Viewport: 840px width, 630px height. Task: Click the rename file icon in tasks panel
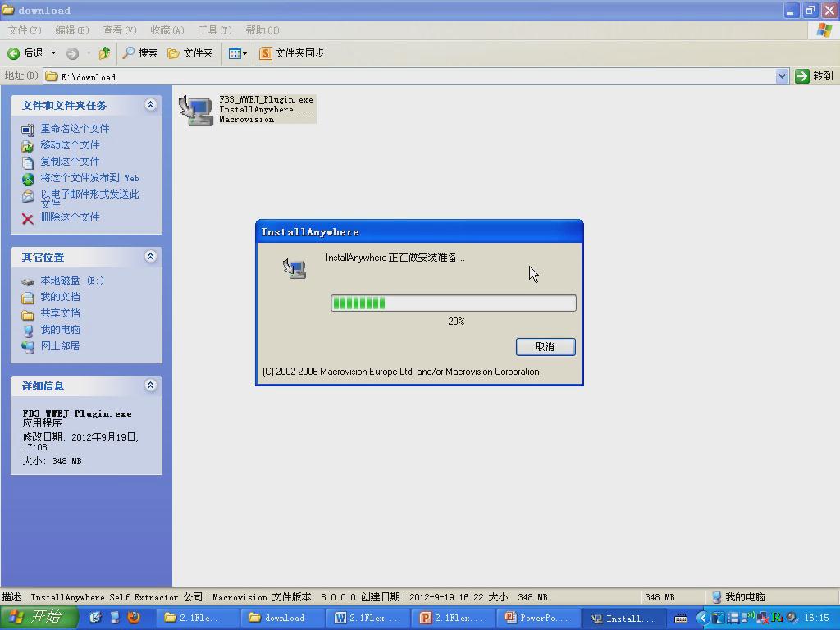(x=28, y=130)
